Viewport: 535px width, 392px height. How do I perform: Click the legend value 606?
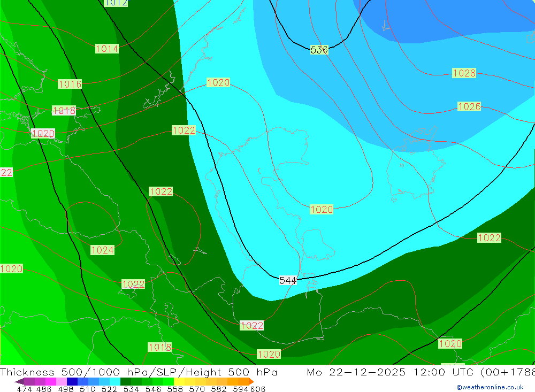pyautogui.click(x=257, y=389)
